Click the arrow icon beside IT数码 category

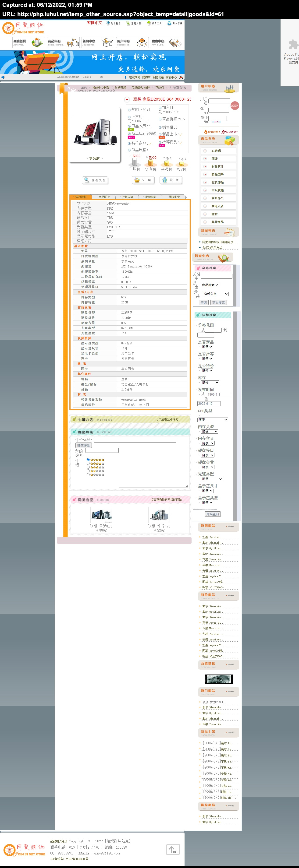[205, 151]
